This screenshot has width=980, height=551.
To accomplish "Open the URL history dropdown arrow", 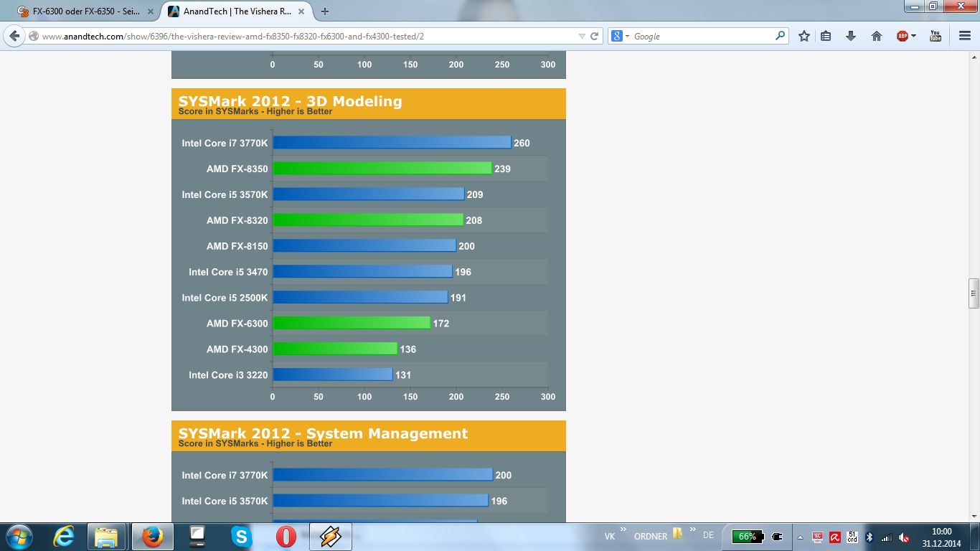I will 582,36.
